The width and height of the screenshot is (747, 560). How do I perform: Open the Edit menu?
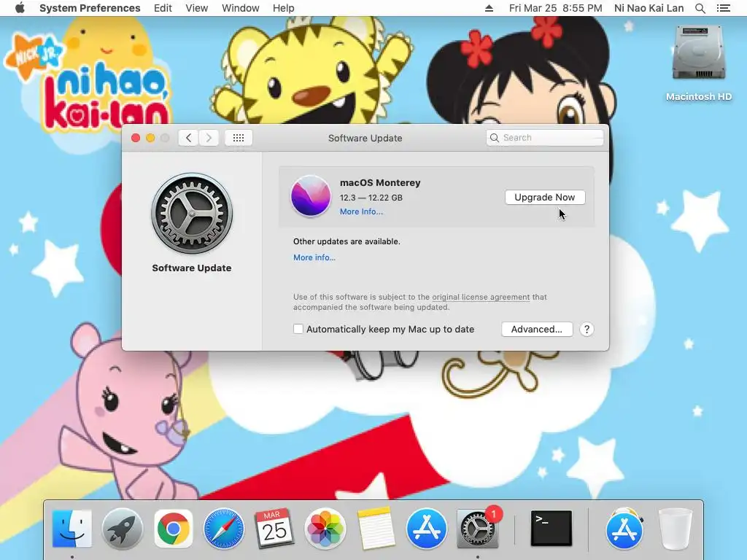click(x=163, y=8)
